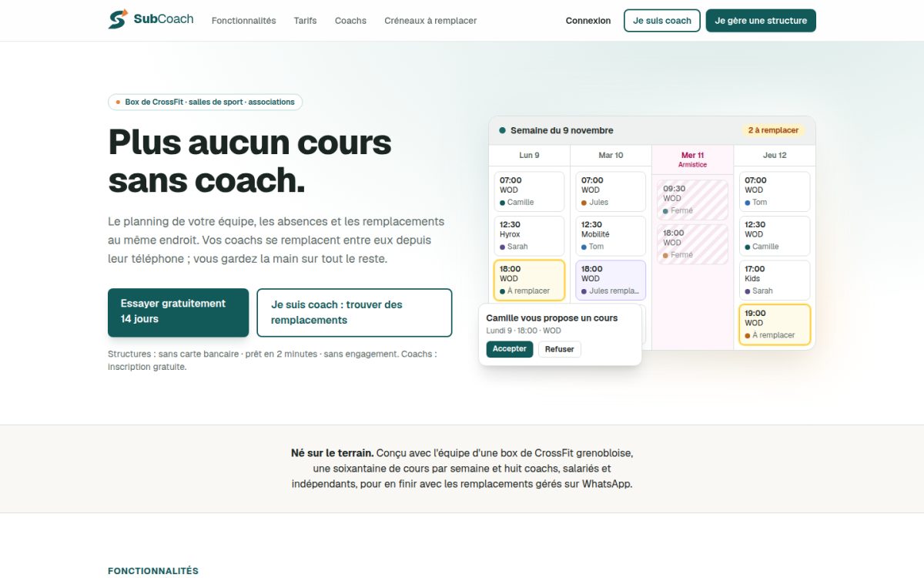This screenshot has height=578, width=924.
Task: Open Monday 07:00 WOD Camille slot
Action: pyautogui.click(x=529, y=191)
